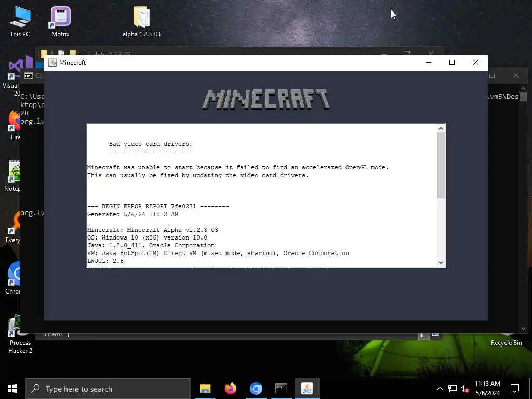Click the error report scrollbar thumb
Image resolution: width=532 pixels, height=399 pixels.
[441, 166]
